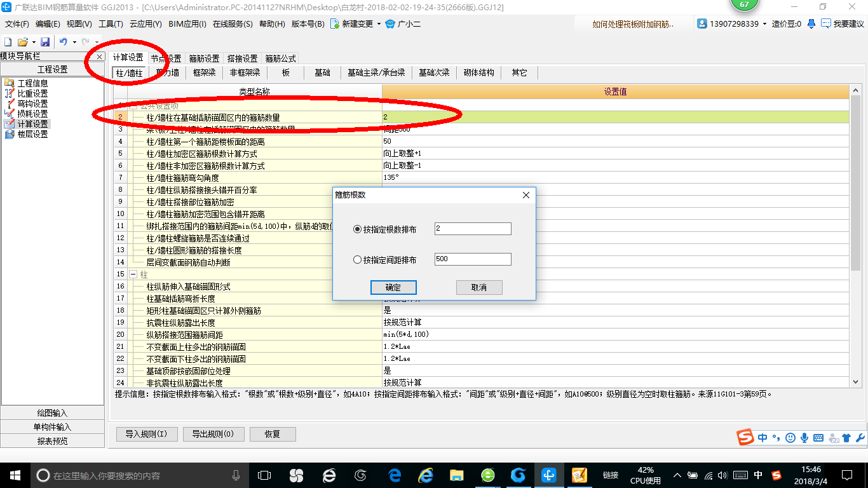
Task: Open Windows Start menu
Action: tap(15, 475)
